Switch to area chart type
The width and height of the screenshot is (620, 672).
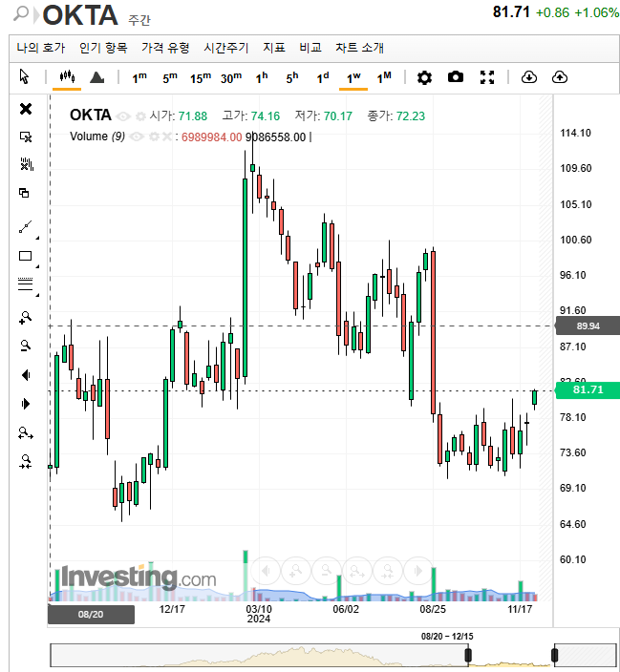click(97, 77)
